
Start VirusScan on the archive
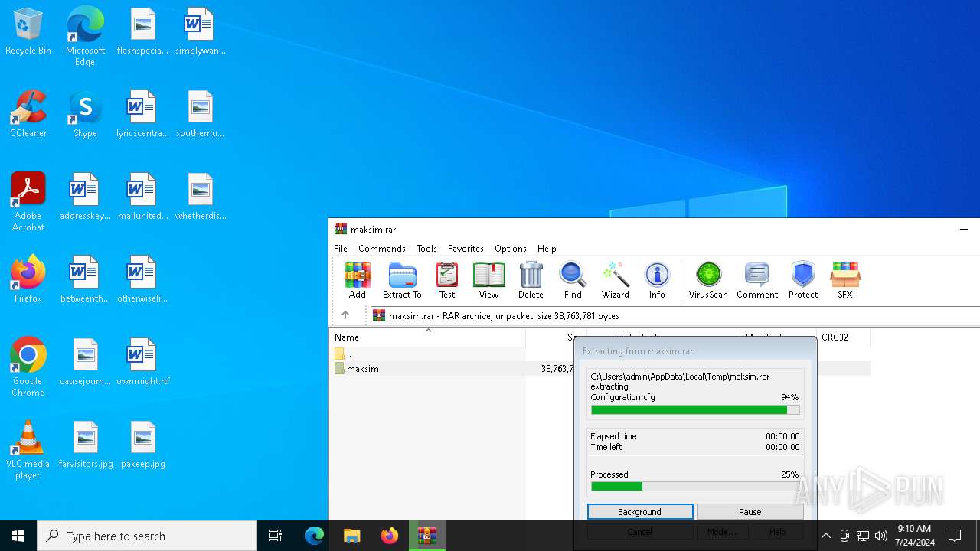point(708,280)
